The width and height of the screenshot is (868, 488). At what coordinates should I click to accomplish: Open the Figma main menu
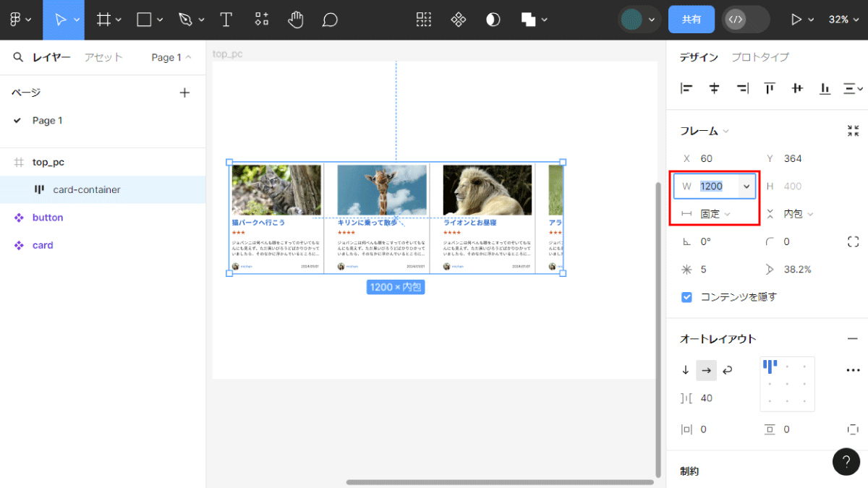[20, 20]
